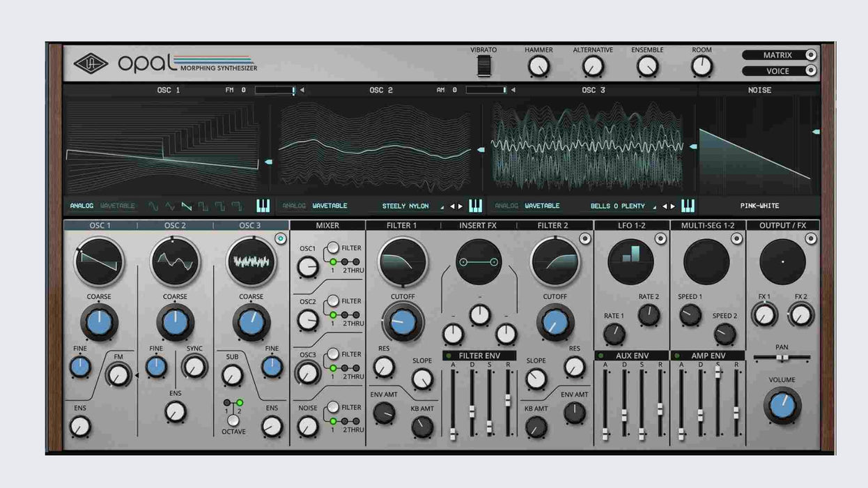Click the OSC 1 sawtooth waveform dial
868x488 pixels.
tap(99, 261)
